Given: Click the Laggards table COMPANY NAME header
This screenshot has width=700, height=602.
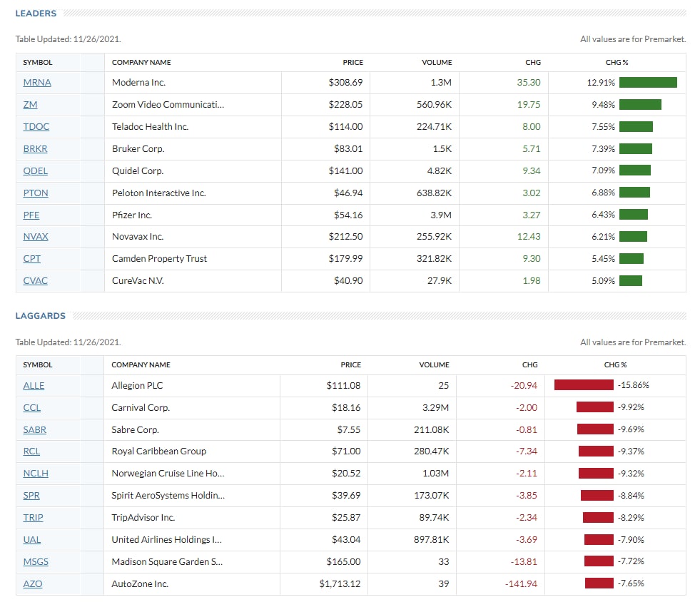Looking at the screenshot, I should [x=141, y=365].
